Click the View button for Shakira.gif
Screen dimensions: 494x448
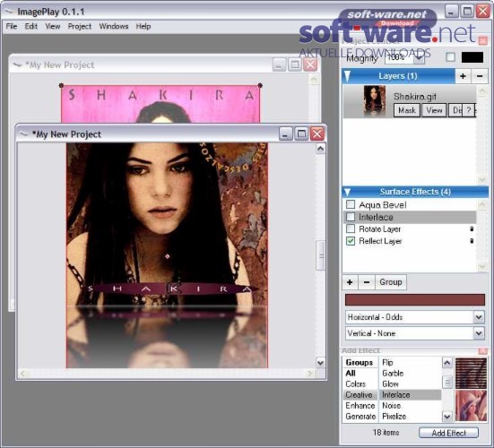coord(434,110)
